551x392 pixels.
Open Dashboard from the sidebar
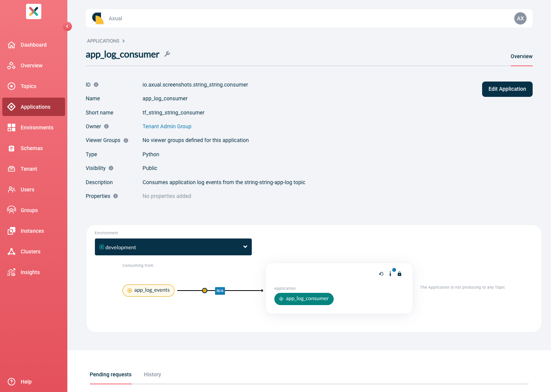coord(34,45)
